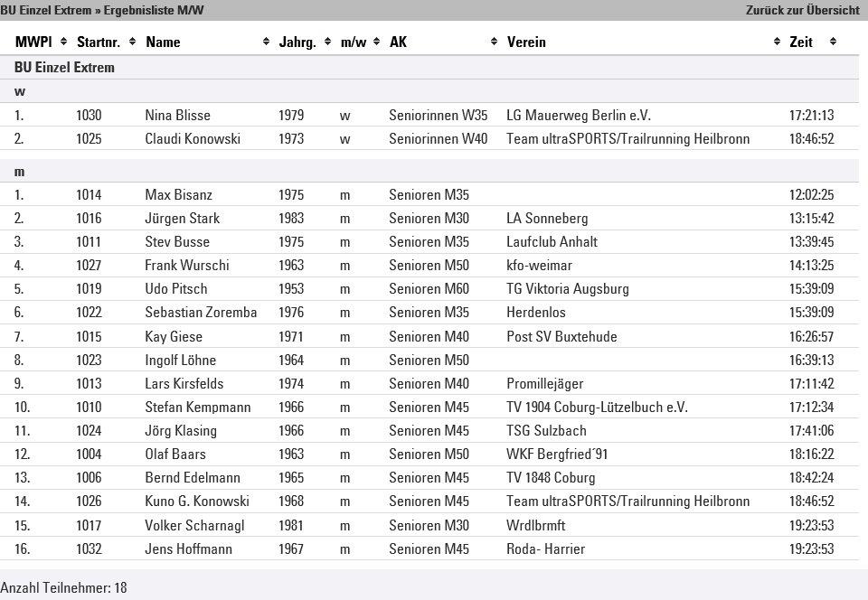Sort results by Zeit using its arrows
This screenshot has width=868, height=600.
click(x=833, y=42)
